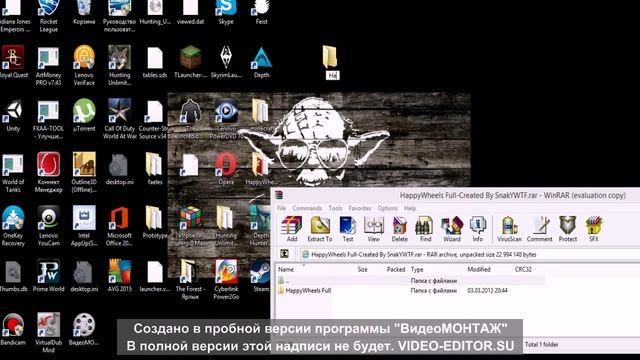Click the Add button in WinRAR toolbar
The height and width of the screenshot is (360, 640).
[291, 229]
